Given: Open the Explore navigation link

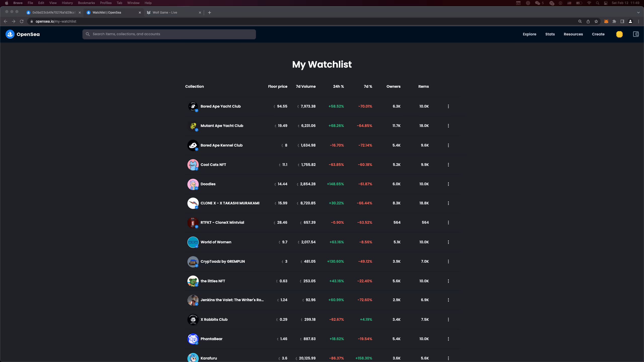Looking at the screenshot, I should pyautogui.click(x=529, y=34).
